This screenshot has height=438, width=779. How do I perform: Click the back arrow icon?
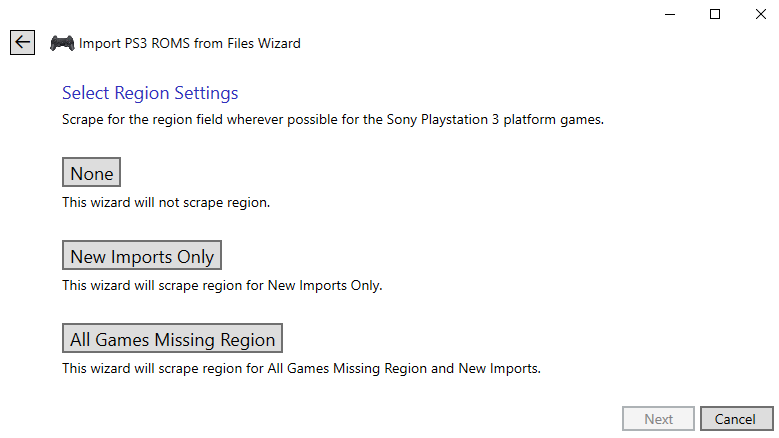coord(22,42)
